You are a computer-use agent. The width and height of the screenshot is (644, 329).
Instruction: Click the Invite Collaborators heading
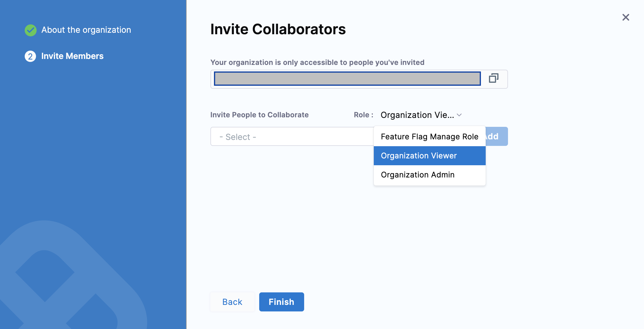pyautogui.click(x=278, y=29)
